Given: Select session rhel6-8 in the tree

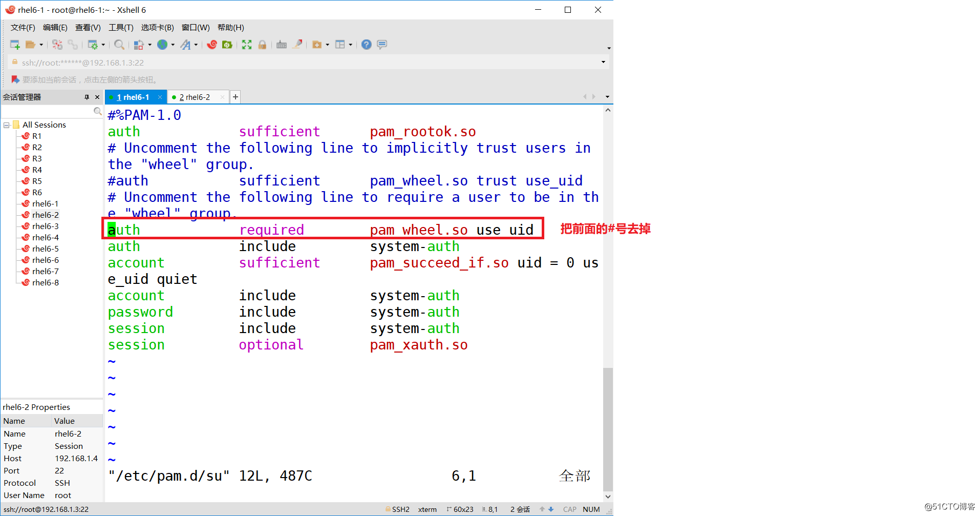Looking at the screenshot, I should click(45, 283).
